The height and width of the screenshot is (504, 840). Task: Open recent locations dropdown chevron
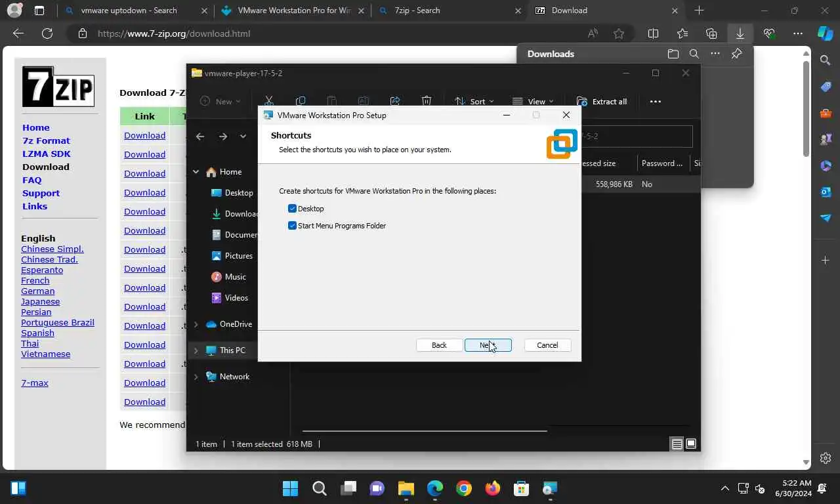click(243, 136)
